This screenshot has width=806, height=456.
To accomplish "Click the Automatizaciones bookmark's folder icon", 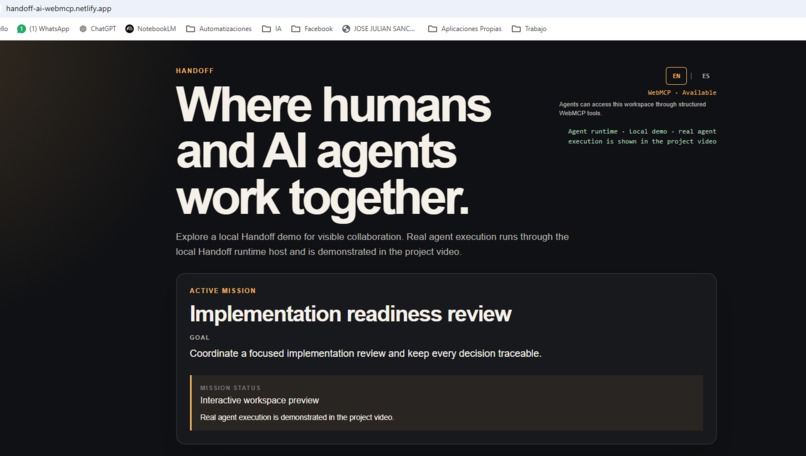I will [x=190, y=29].
